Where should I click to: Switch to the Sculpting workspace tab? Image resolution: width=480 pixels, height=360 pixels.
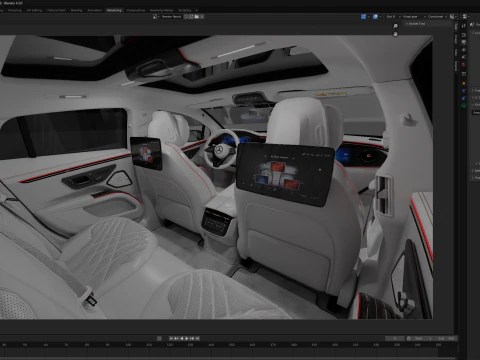click(15, 10)
